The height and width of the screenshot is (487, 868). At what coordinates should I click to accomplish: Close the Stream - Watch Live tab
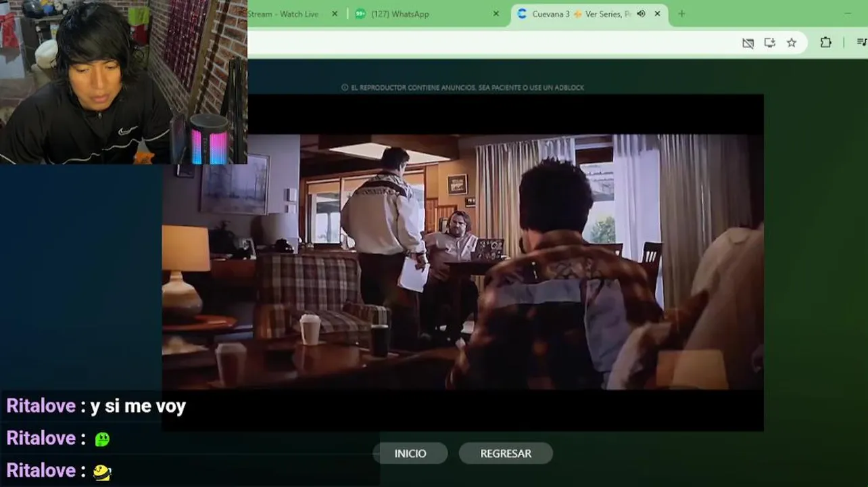pyautogui.click(x=334, y=14)
